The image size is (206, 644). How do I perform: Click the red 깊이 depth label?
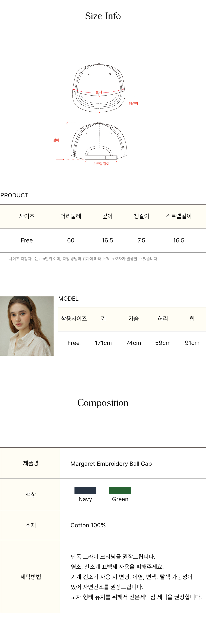56,140
